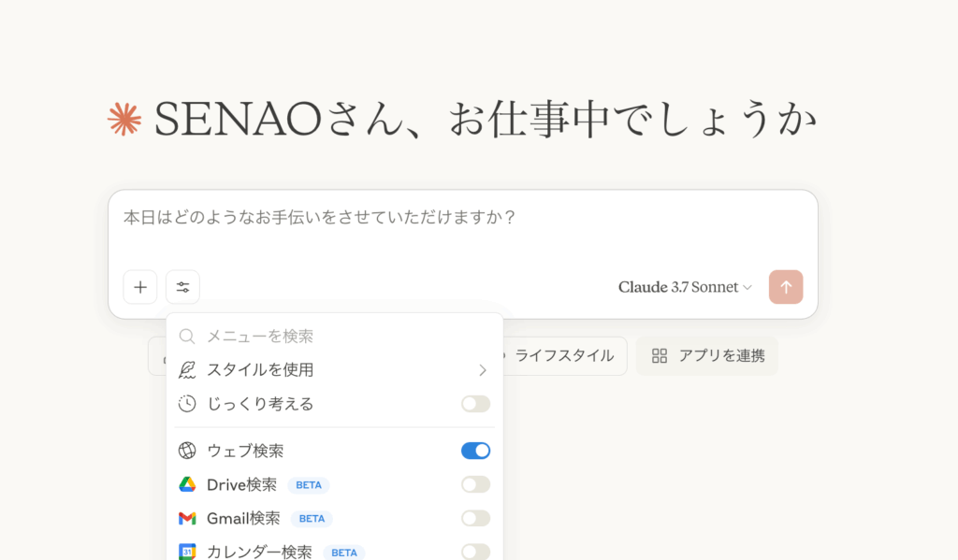This screenshot has width=958, height=560.
Task: Turn on じっくり考える mode
Action: (x=475, y=404)
